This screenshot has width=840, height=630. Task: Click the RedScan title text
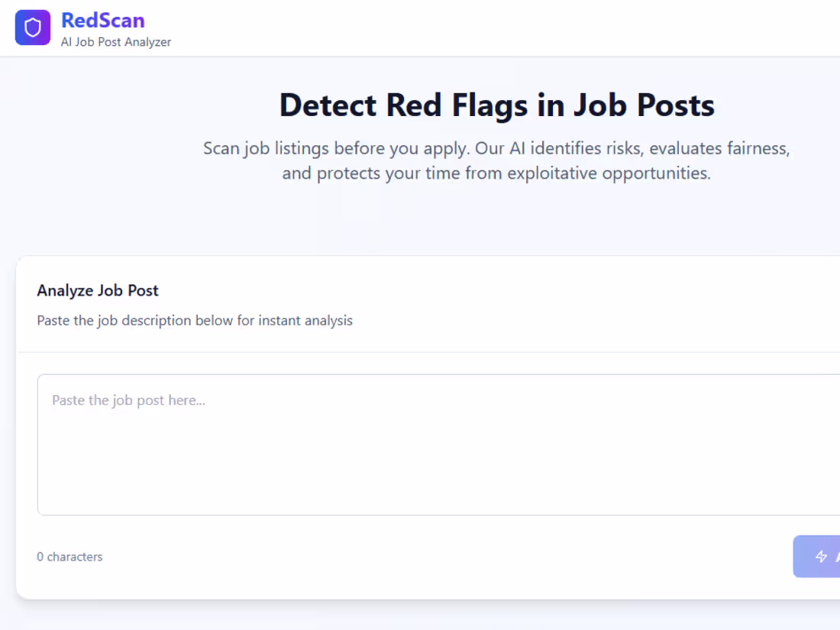pyautogui.click(x=103, y=20)
